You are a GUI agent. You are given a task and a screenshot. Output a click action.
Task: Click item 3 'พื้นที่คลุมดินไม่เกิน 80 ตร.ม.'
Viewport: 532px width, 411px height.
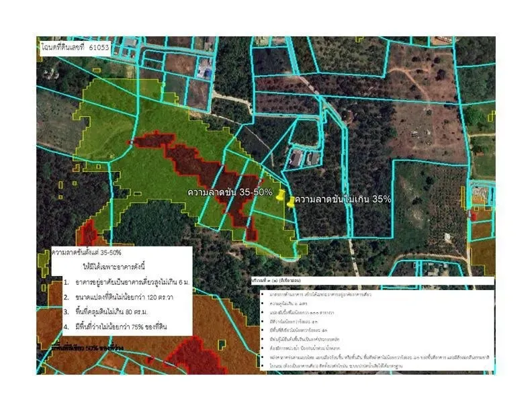tap(110, 312)
